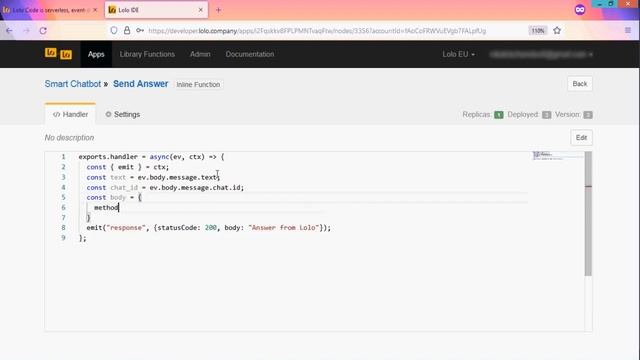Go back using the browser back arrow

click(9, 31)
